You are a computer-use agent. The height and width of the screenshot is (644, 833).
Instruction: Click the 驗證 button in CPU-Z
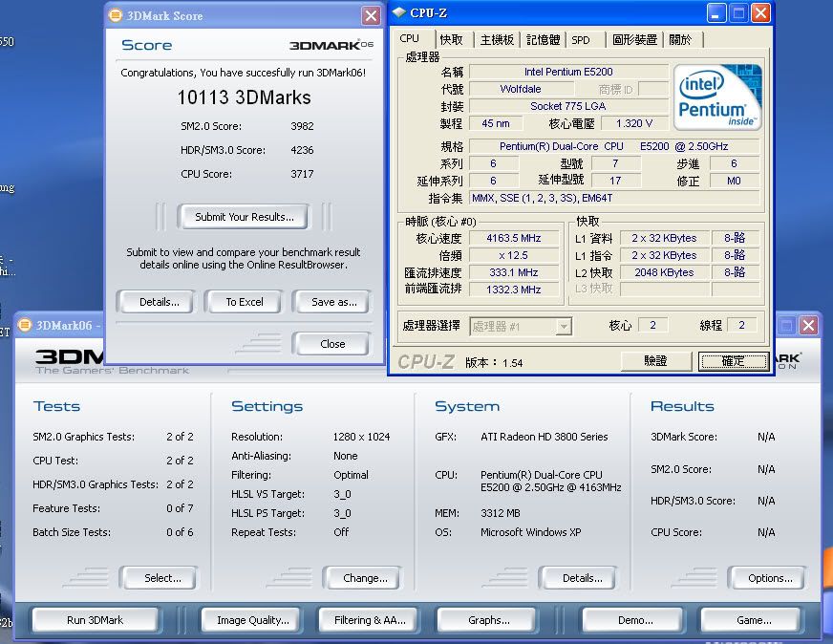[655, 361]
